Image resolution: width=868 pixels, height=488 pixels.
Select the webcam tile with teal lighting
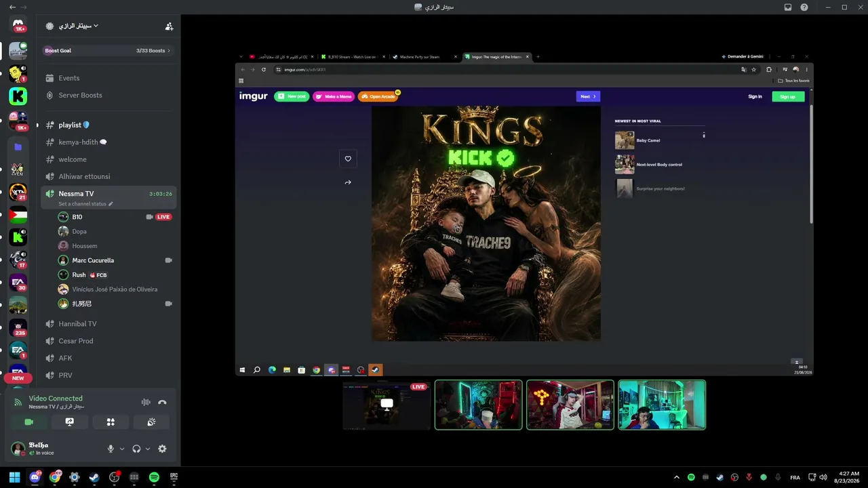tap(662, 405)
